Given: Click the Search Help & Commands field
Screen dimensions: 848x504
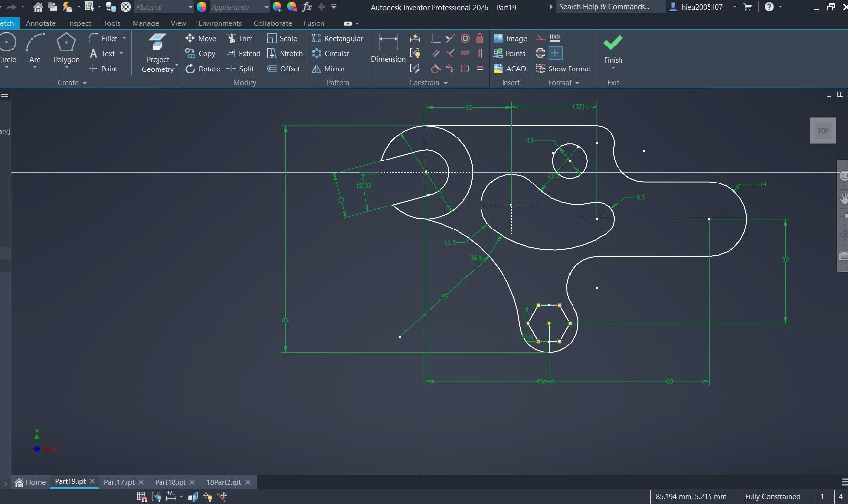Looking at the screenshot, I should (610, 7).
